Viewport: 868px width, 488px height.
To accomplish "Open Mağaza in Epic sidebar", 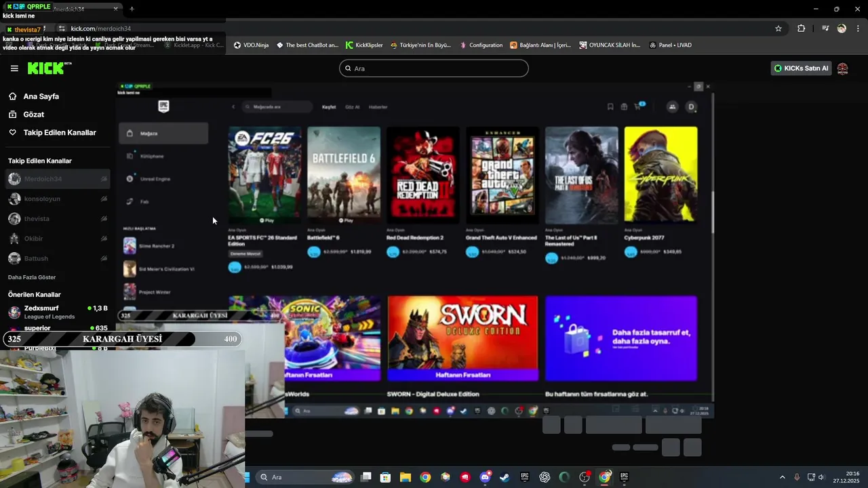I will 163,134.
